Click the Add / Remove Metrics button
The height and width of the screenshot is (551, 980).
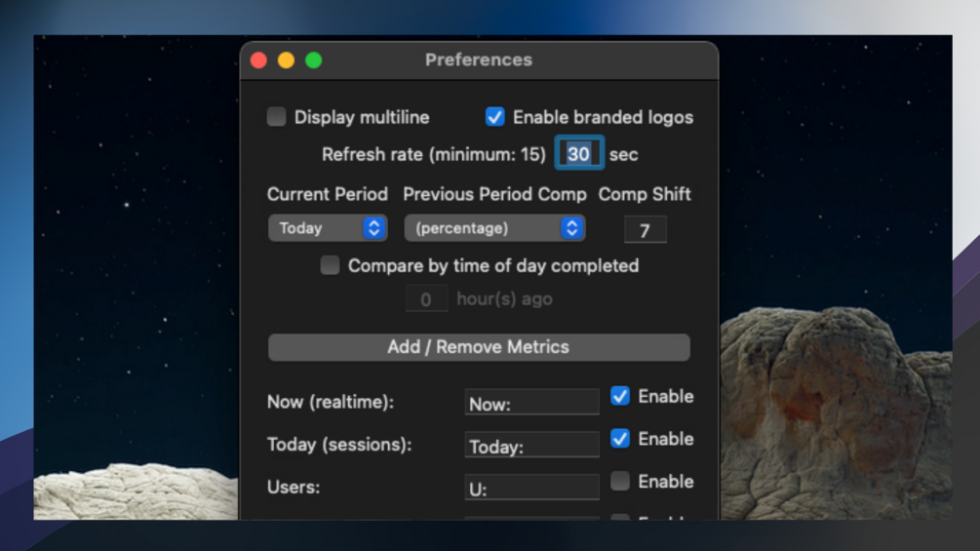[x=479, y=347]
